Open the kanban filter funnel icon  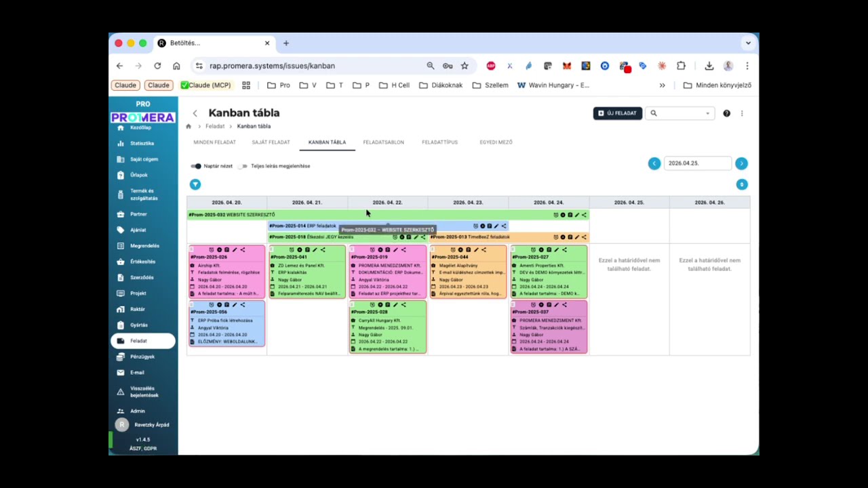[195, 184]
